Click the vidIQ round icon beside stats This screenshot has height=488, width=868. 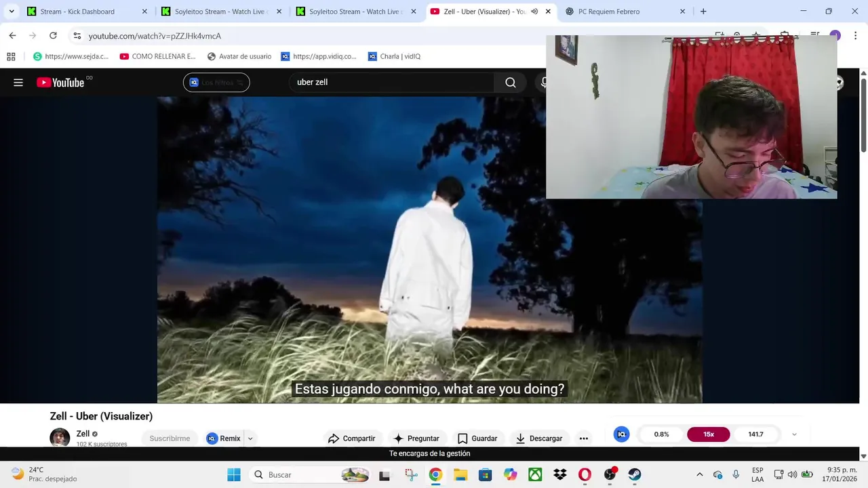pos(621,434)
